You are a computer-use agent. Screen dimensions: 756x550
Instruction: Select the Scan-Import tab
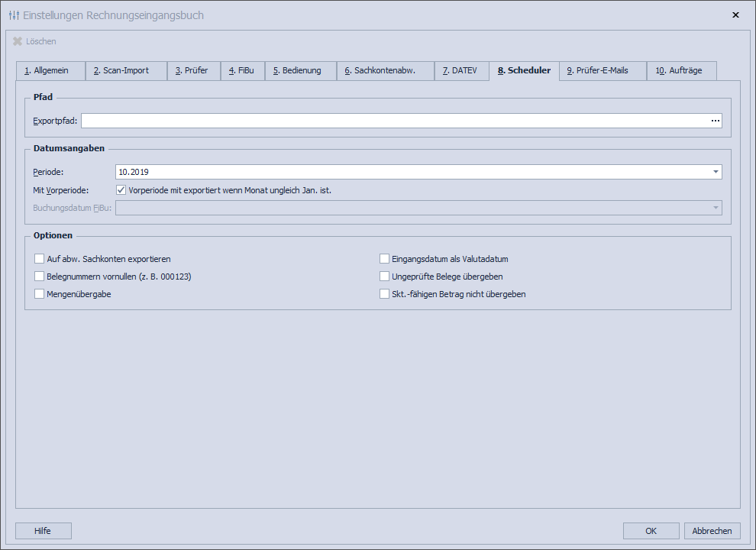[x=126, y=71]
